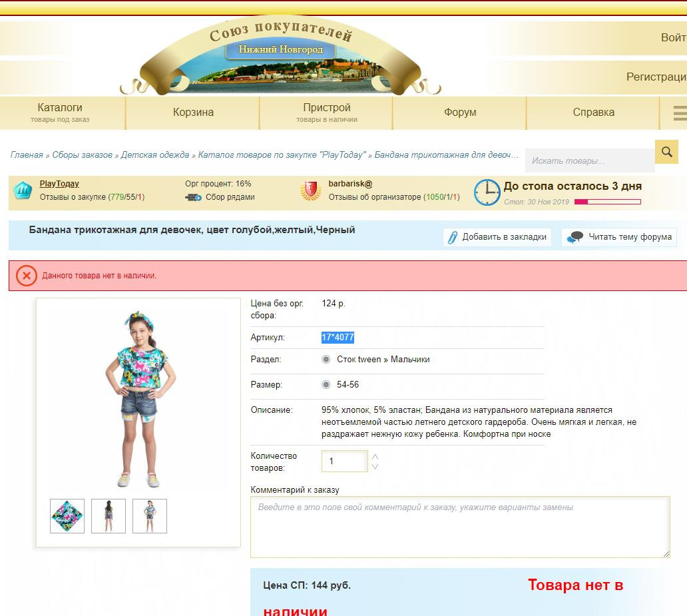
Task: Click the order comment text area
Action: coord(460,527)
